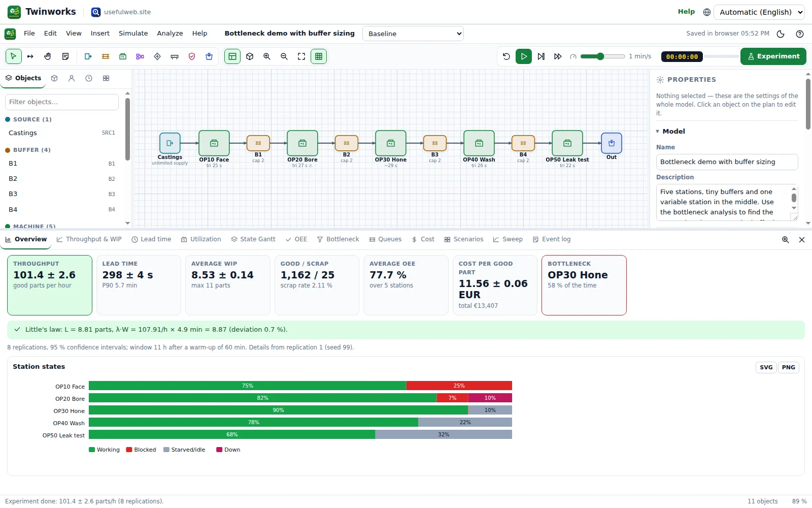Click the Help link at top
Viewport: 812px width, 508px height.
tap(686, 12)
